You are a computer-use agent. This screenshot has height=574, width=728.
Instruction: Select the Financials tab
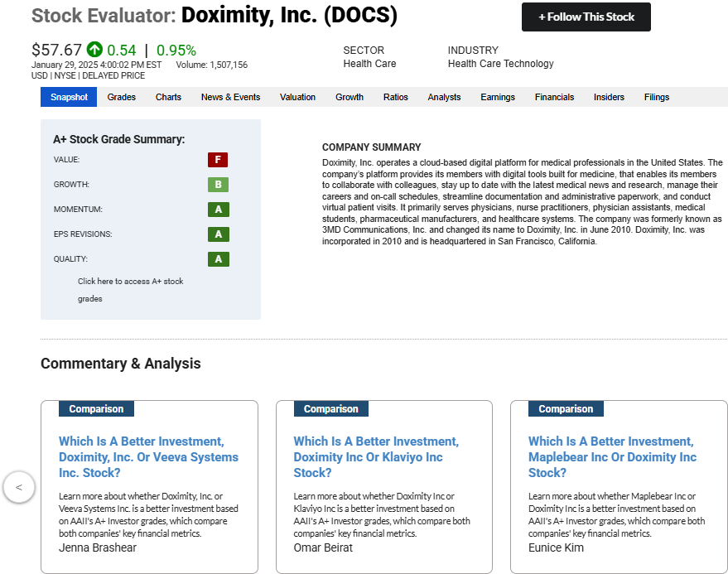[554, 97]
